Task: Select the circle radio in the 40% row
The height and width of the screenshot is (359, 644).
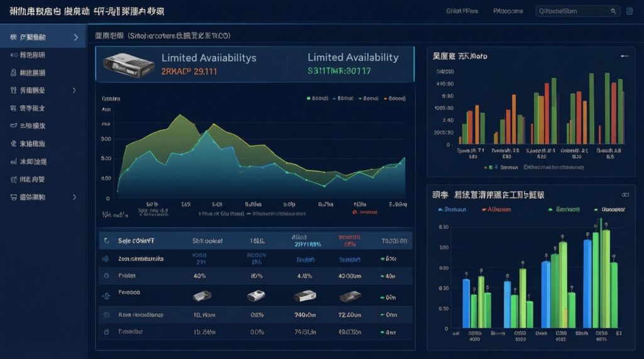Action: (x=106, y=275)
